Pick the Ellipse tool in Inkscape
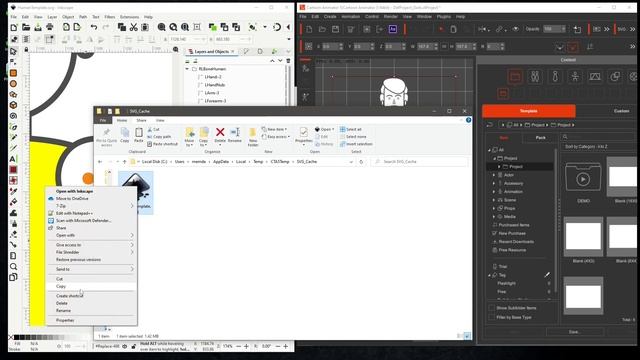640x360 pixels. point(13,84)
